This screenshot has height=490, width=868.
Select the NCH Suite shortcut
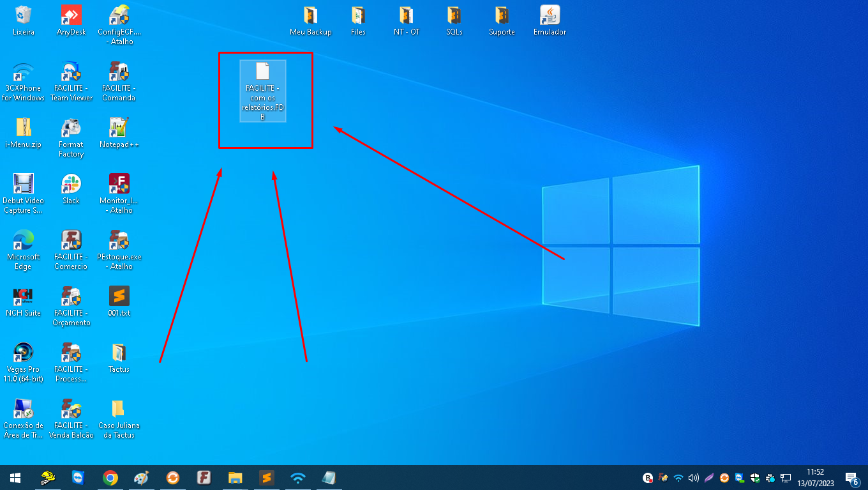coord(24,302)
